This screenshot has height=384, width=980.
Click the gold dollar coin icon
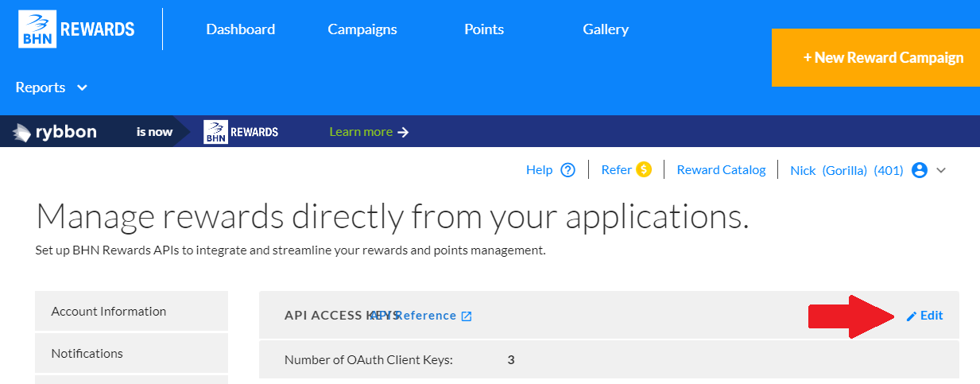[x=644, y=169]
